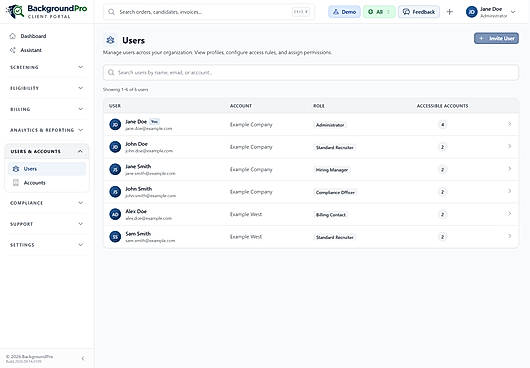
Task: Click the BackgroundPro logo icon
Action: 15,11
